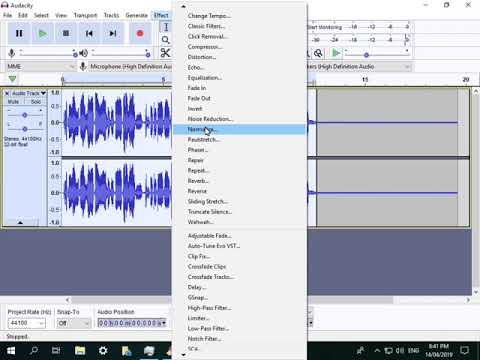480x360 pixels.
Task: Click the Cut scissors icon
Action: tap(165, 53)
